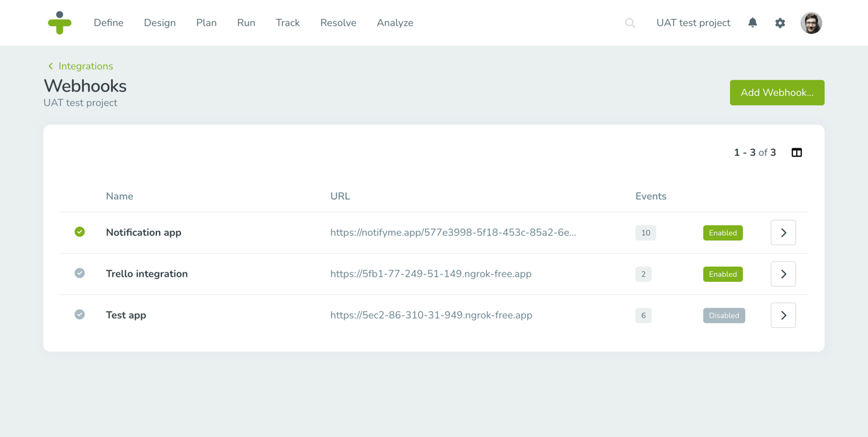Click the events badge showing 6 for Test app

click(x=643, y=315)
